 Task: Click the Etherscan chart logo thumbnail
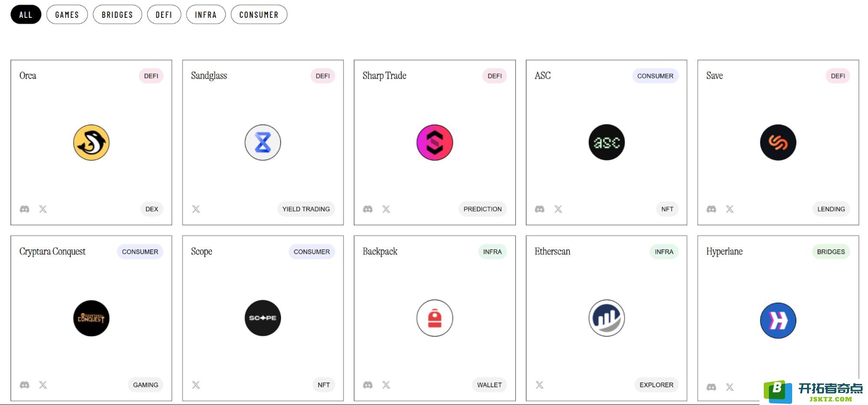[607, 318]
